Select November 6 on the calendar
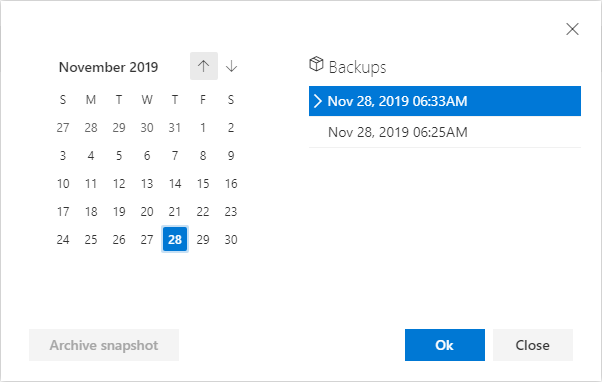This screenshot has height=382, width=602. (147, 155)
